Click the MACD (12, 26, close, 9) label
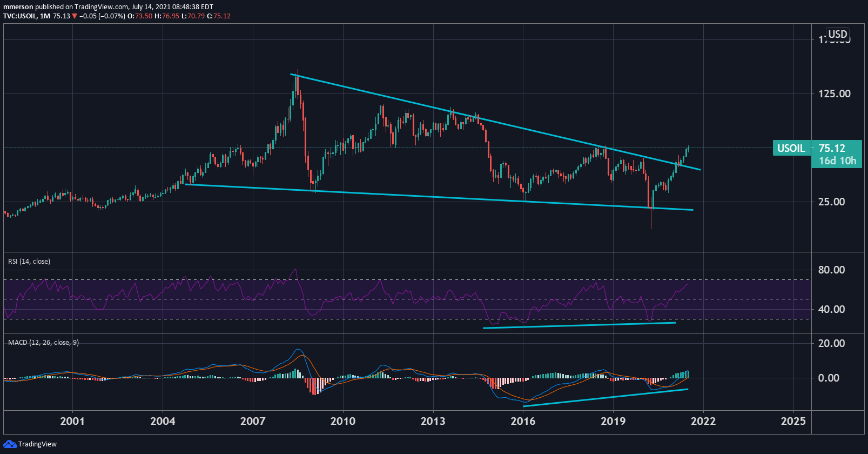868x454 pixels. tap(43, 343)
